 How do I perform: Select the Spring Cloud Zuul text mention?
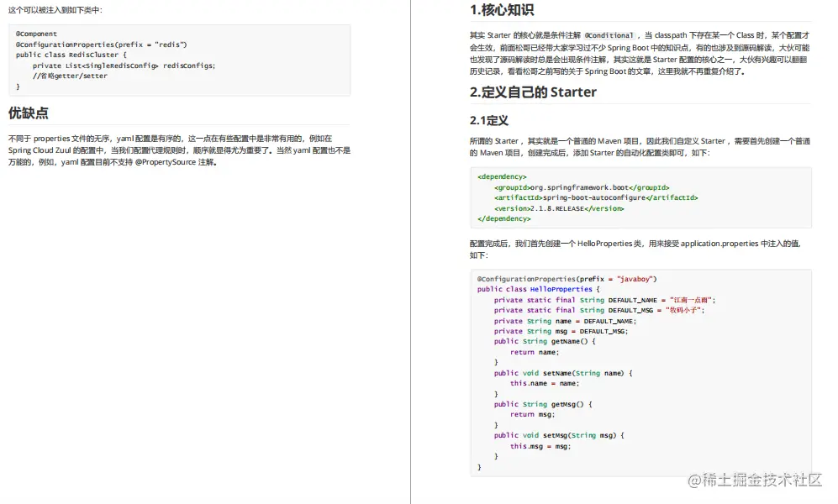(38, 150)
